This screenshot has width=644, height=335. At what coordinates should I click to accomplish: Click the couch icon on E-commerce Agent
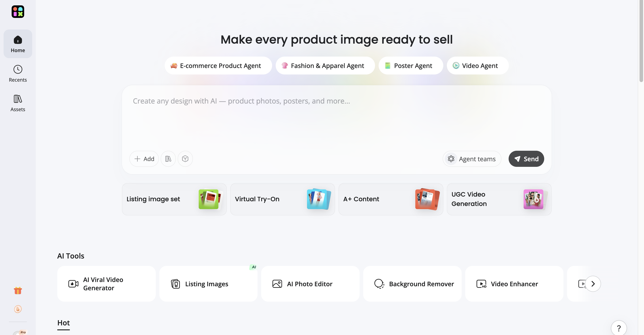click(x=174, y=66)
